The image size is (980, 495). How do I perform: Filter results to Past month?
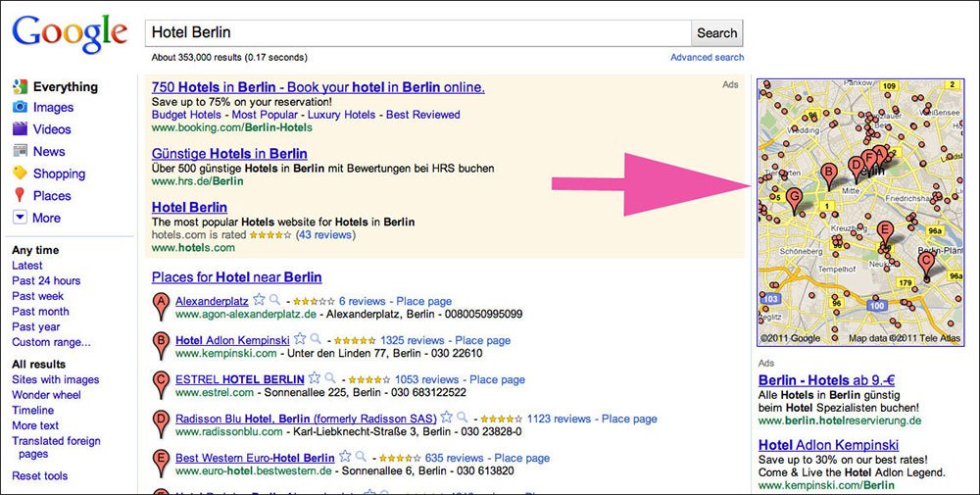(x=40, y=312)
